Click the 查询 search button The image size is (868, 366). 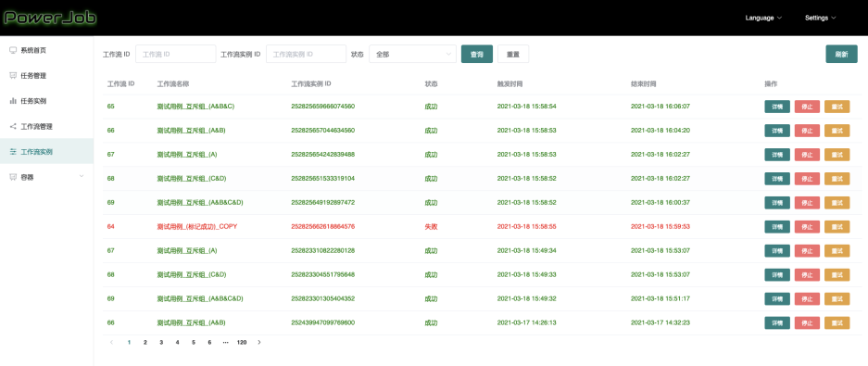coord(477,55)
